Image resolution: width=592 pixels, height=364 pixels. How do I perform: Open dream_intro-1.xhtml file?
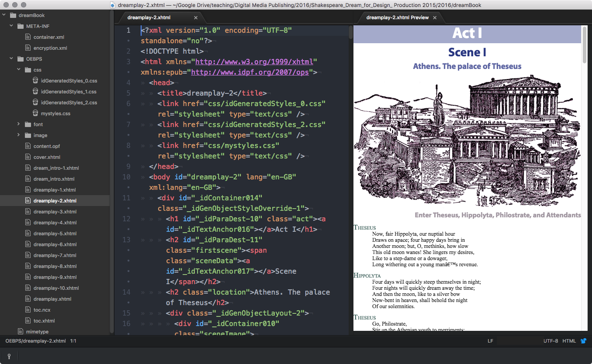tap(56, 168)
